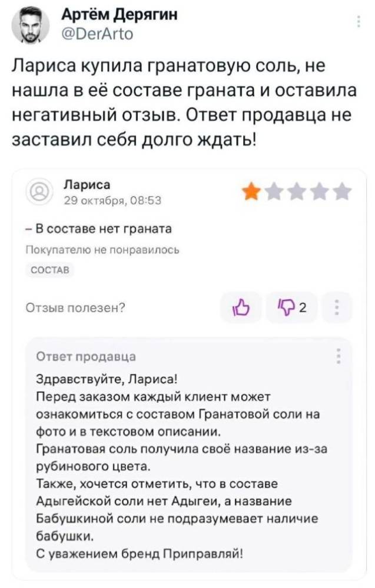Viewport: 375px width, 588px height.
Task: Click the review date 29 октября, 08:53
Action: [x=108, y=201]
